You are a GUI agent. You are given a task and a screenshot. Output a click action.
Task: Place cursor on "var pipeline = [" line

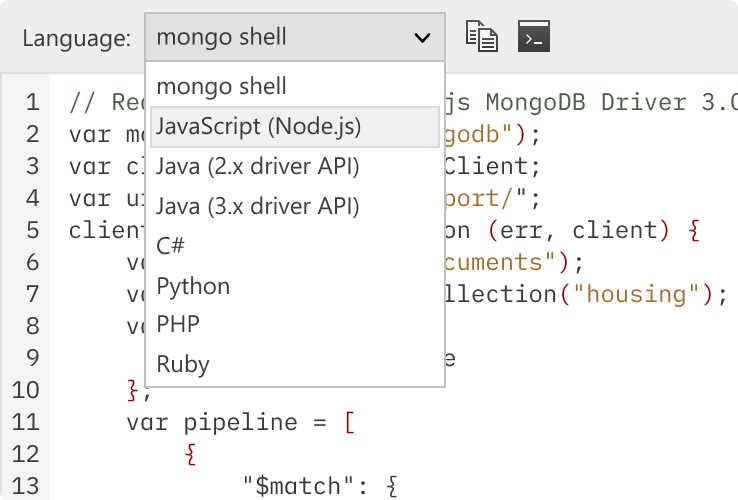click(241, 422)
